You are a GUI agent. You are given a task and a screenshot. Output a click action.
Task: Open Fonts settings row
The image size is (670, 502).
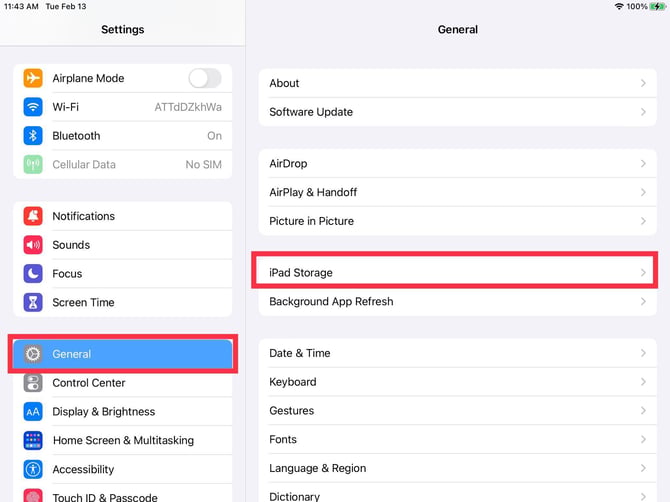[x=458, y=439]
